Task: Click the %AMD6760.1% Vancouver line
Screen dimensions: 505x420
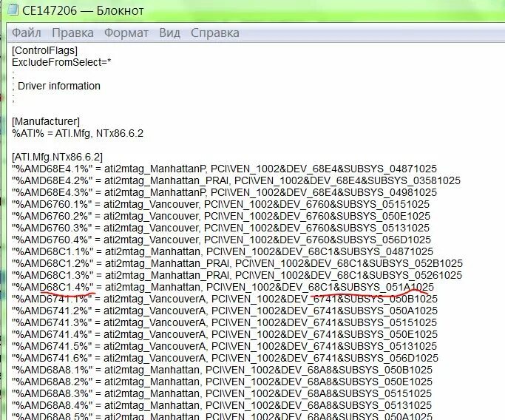Action: (220, 204)
